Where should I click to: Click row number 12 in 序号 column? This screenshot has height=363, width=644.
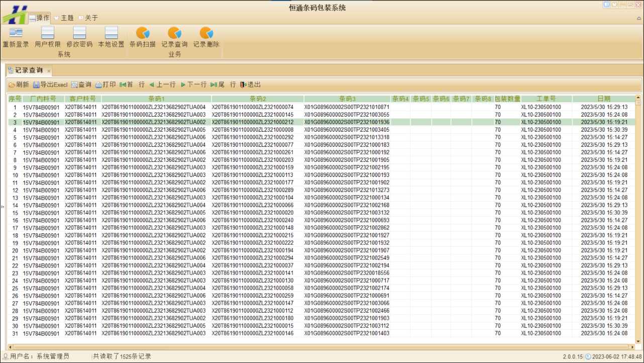point(15,190)
